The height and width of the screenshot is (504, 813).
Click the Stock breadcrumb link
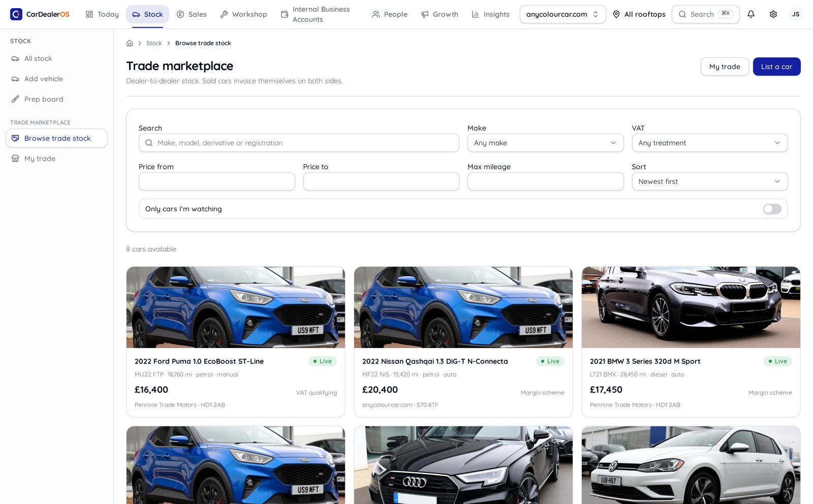click(x=154, y=43)
